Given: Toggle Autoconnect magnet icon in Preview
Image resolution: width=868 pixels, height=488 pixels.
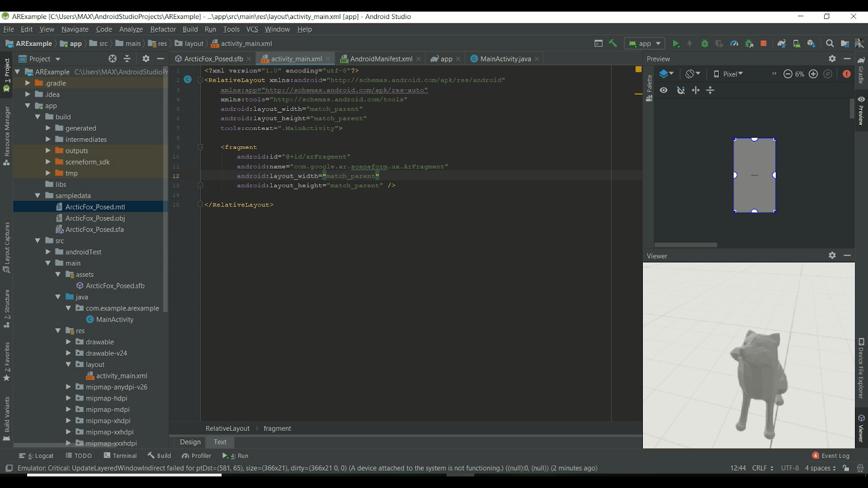Looking at the screenshot, I should point(681,90).
